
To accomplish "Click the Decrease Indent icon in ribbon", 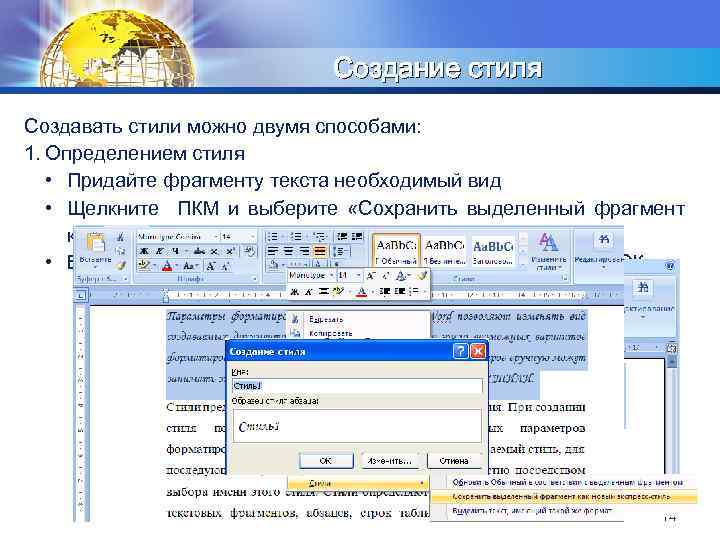I will [342, 236].
